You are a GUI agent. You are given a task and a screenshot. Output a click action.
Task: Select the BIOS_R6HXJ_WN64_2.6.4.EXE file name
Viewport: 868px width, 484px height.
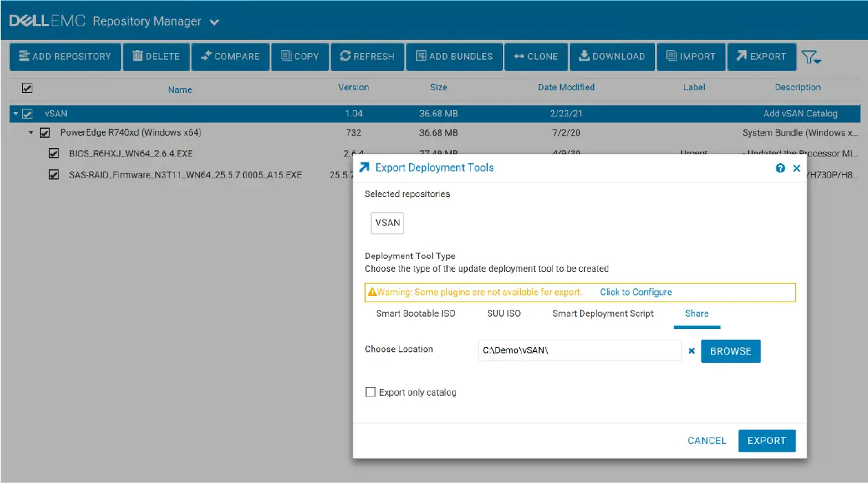(131, 154)
